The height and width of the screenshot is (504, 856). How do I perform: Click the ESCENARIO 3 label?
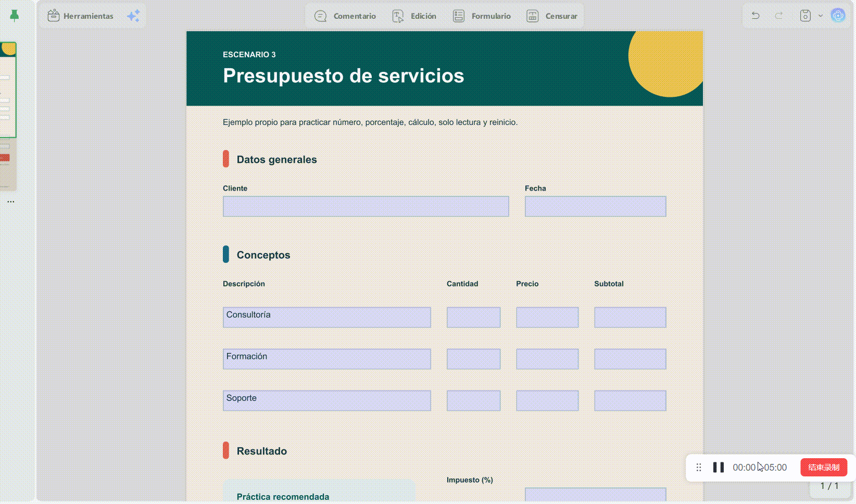pos(249,55)
